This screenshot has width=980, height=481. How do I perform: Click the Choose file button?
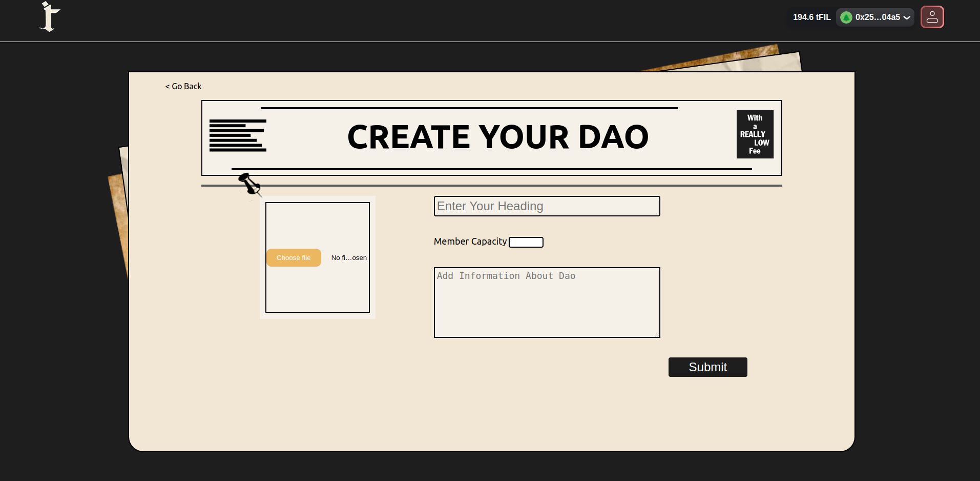294,258
